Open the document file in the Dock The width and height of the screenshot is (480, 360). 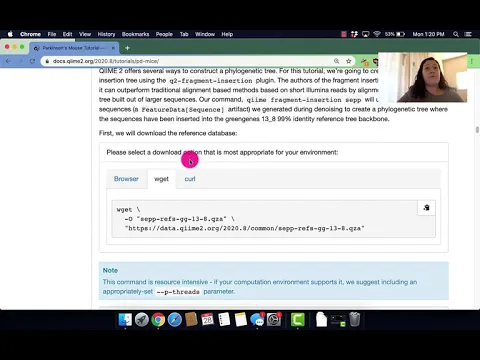(321, 320)
